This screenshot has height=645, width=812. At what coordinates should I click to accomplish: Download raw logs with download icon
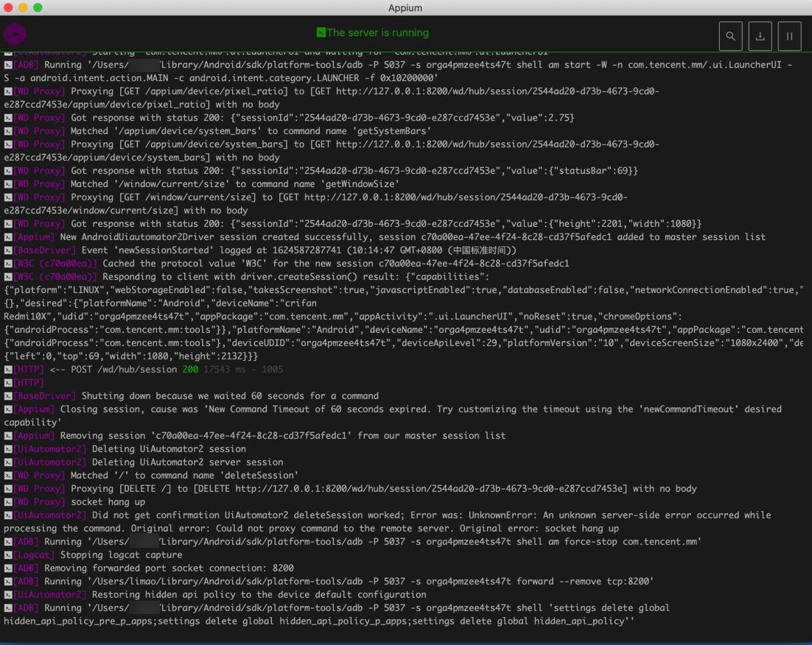click(760, 36)
